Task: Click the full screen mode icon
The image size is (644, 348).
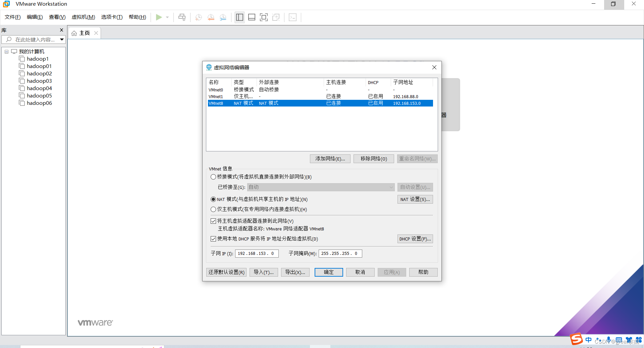Action: [264, 17]
